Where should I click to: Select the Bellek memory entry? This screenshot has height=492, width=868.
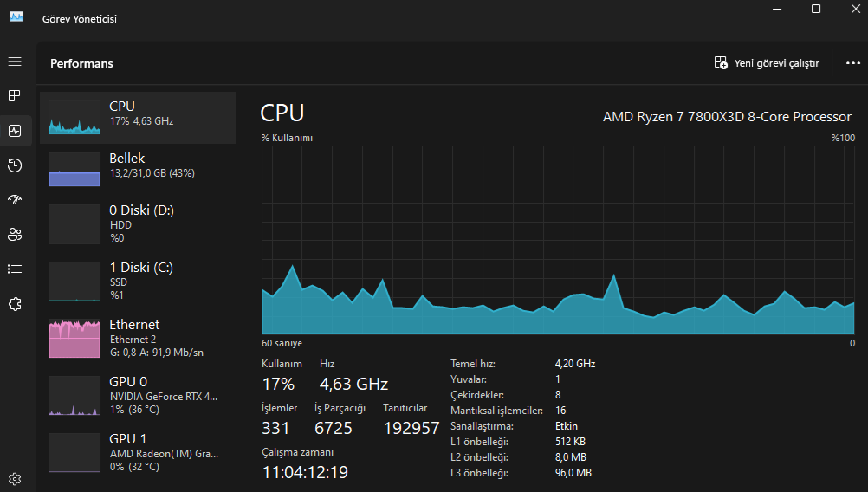coord(138,169)
